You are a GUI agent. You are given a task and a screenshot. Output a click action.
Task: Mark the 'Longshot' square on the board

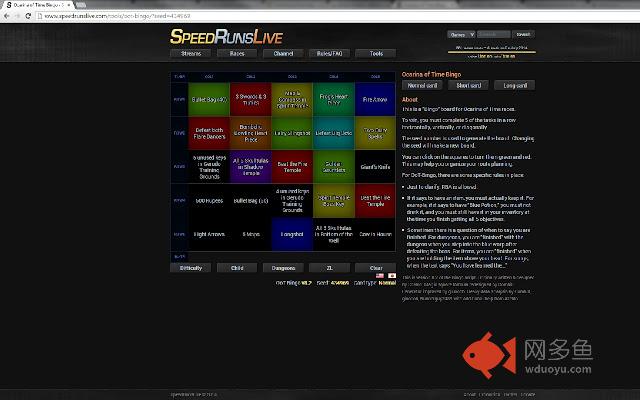(x=292, y=233)
